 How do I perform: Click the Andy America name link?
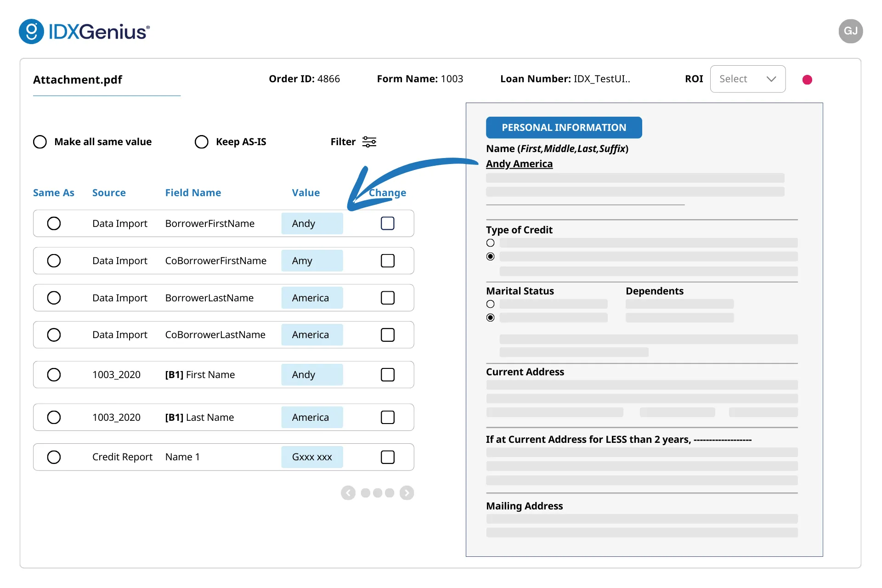(519, 164)
